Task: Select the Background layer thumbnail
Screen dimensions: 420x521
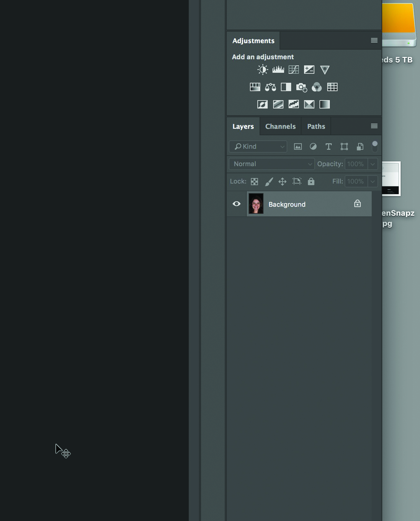Action: [x=256, y=204]
